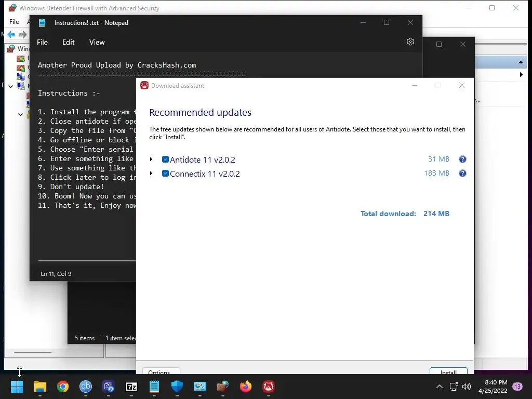Launch Google Chrome from the taskbar

[x=63, y=387]
